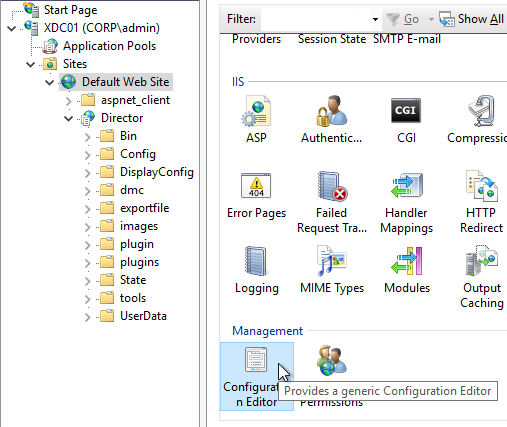This screenshot has width=507, height=427.
Task: Select the UserData folder
Action: pyautogui.click(x=143, y=316)
